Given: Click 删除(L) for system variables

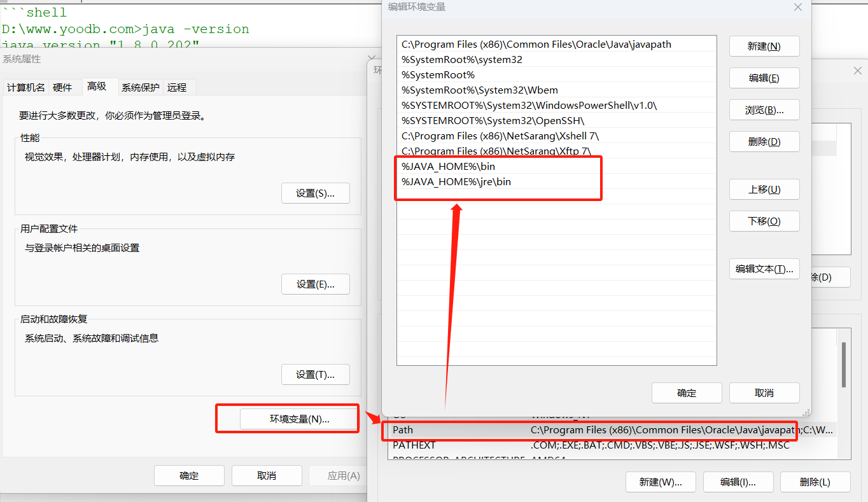Looking at the screenshot, I should tap(815, 482).
